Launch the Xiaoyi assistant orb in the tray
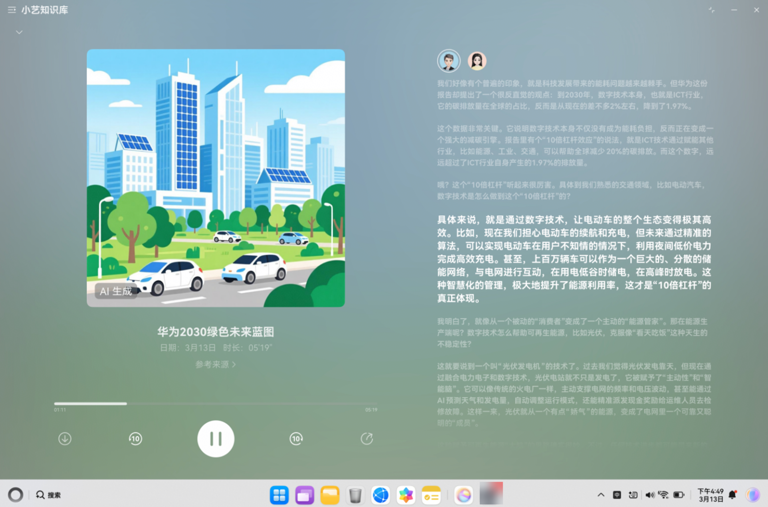This screenshot has width=768, height=507. [x=753, y=495]
